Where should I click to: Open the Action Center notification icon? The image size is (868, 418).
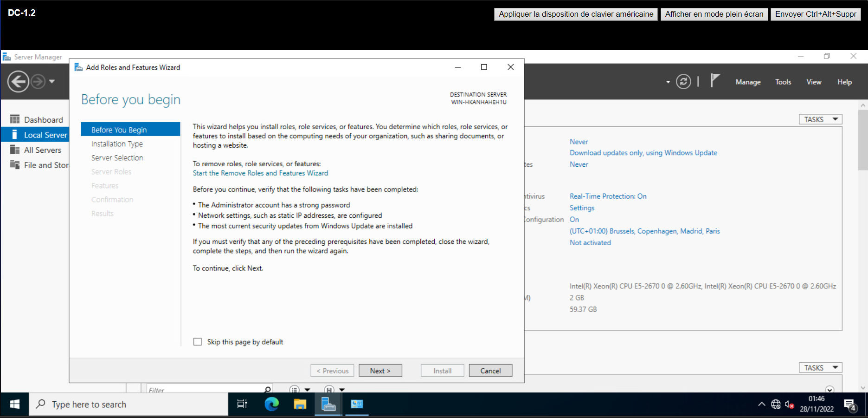point(850,405)
